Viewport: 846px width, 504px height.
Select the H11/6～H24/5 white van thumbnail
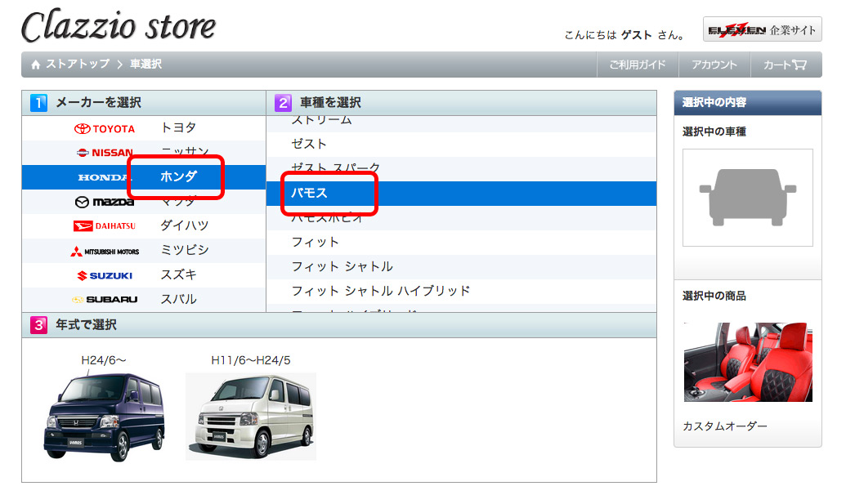click(x=251, y=416)
